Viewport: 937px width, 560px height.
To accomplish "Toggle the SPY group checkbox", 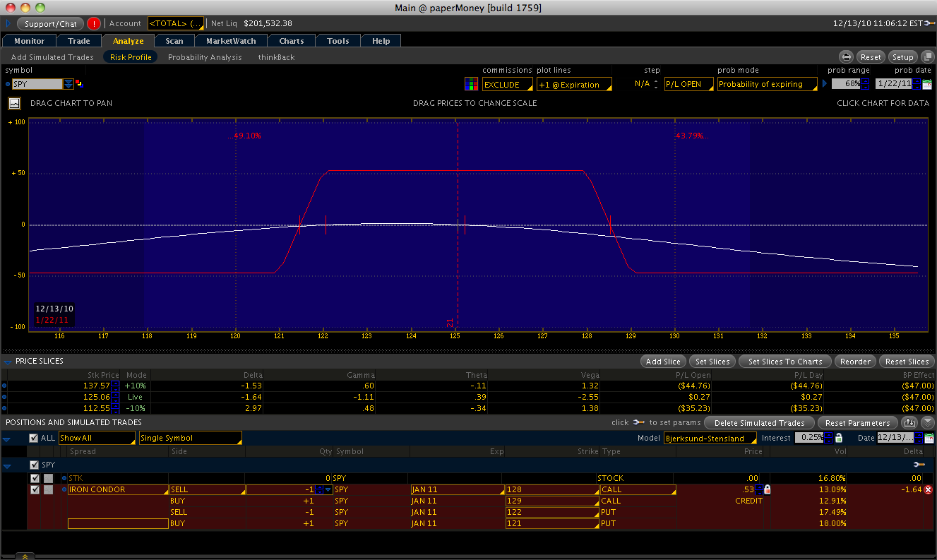I will pos(34,465).
